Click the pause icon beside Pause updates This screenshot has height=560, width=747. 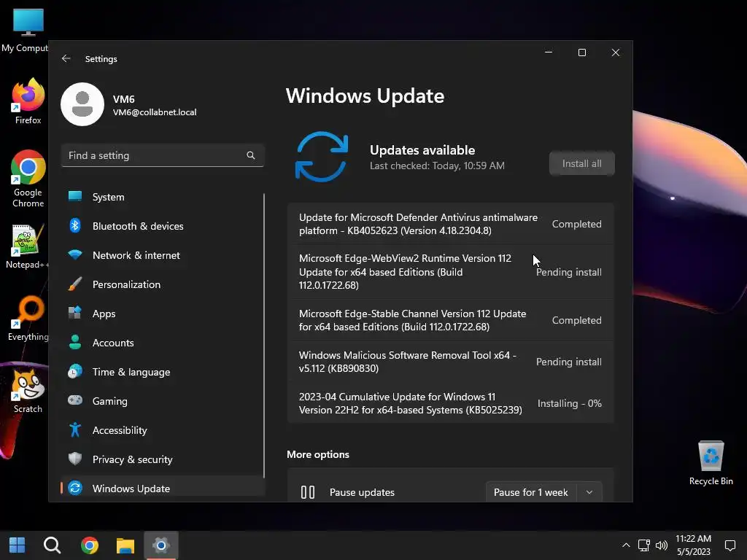pyautogui.click(x=308, y=492)
